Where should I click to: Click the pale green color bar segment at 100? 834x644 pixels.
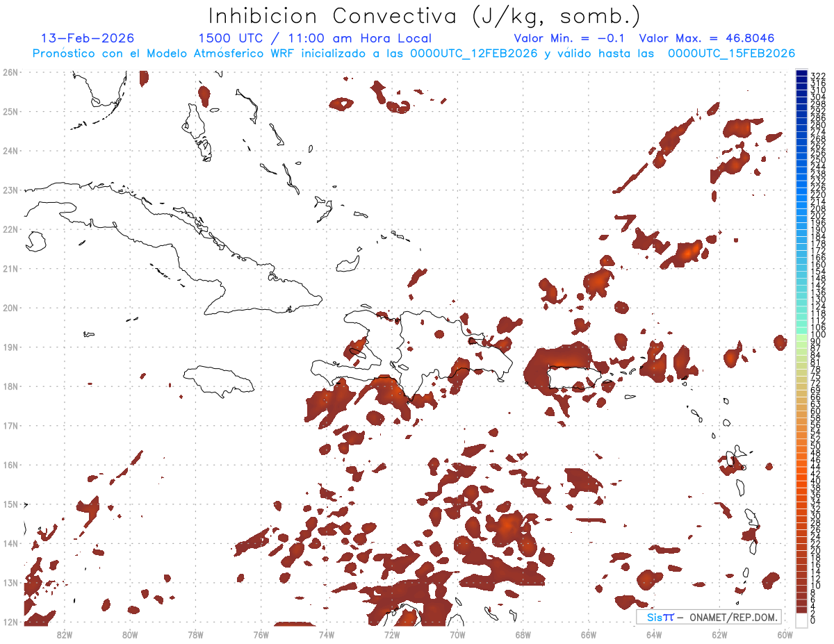click(x=801, y=336)
